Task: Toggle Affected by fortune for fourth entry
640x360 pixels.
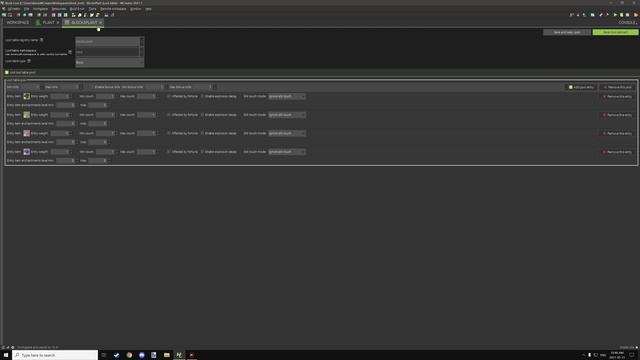Action: point(169,152)
